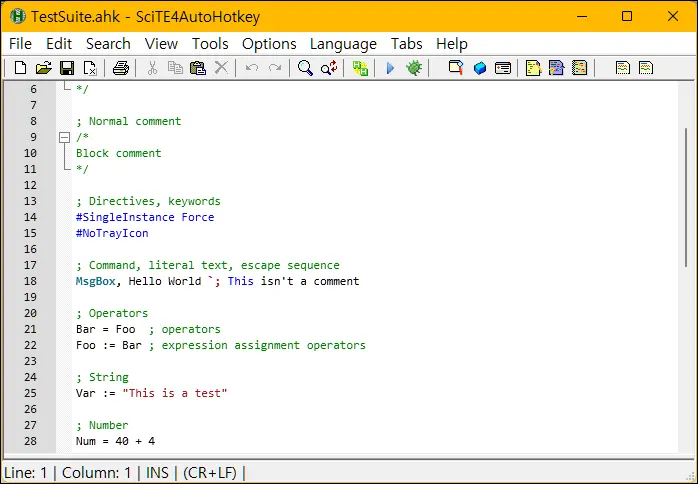Open a file with the folder icon
The height and width of the screenshot is (484, 698).
pyautogui.click(x=44, y=68)
